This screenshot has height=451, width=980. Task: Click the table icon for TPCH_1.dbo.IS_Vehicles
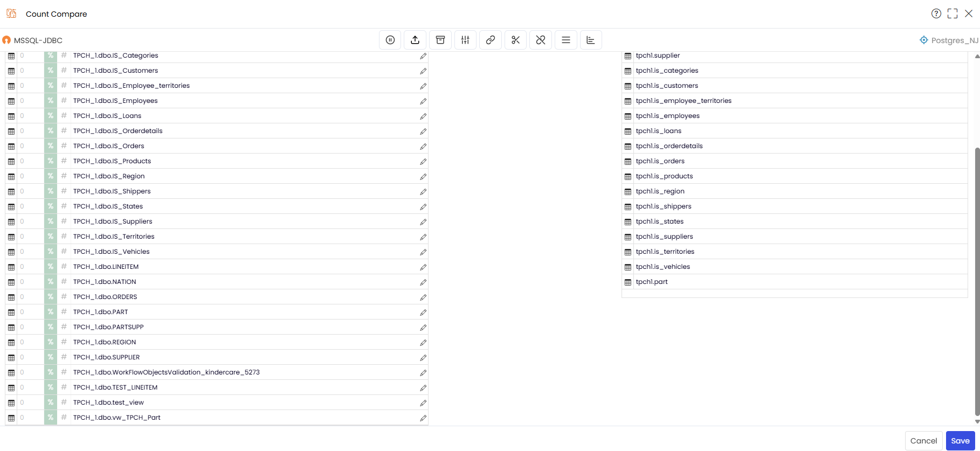[11, 252]
